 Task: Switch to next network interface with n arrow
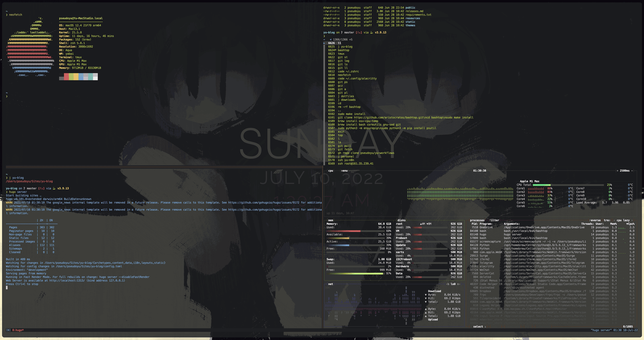459,284
